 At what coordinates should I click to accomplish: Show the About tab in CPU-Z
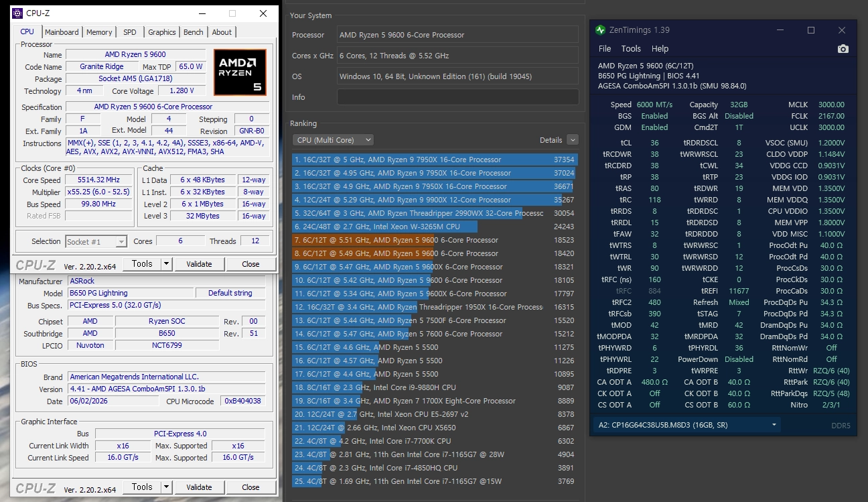pyautogui.click(x=222, y=32)
